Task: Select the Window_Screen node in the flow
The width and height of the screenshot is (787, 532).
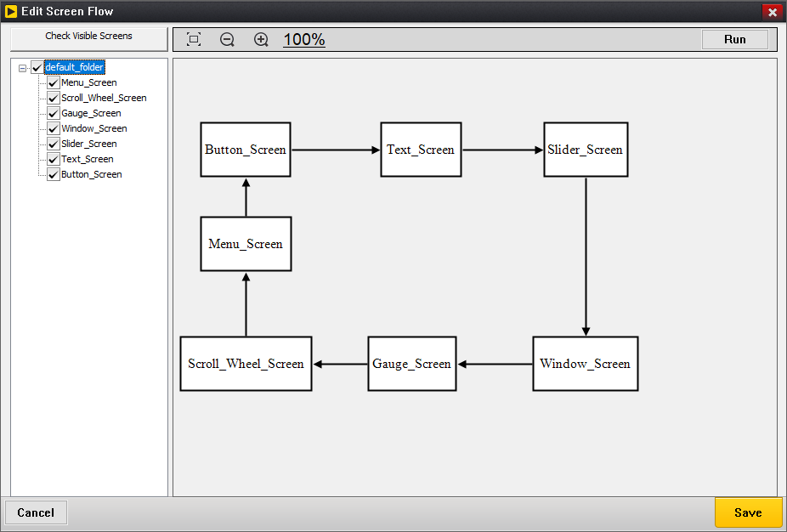Action: (585, 364)
